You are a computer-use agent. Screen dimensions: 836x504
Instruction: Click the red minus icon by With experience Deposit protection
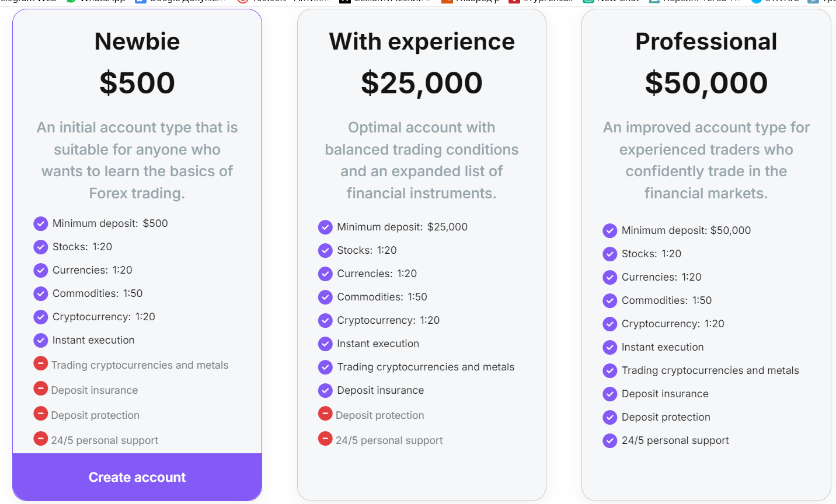pyautogui.click(x=325, y=414)
